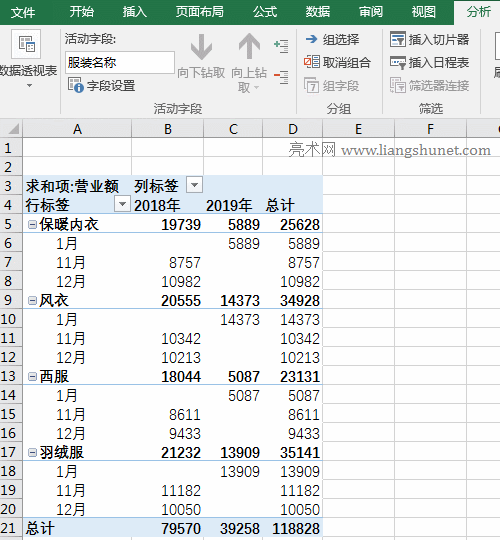Collapse the 西服 group
Viewport: 500px width, 540px height.
point(32,376)
